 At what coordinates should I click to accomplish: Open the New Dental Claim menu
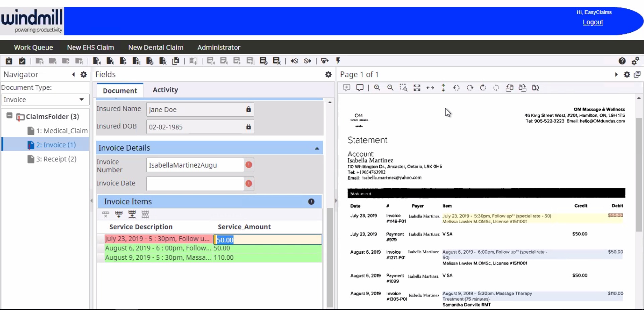point(156,47)
